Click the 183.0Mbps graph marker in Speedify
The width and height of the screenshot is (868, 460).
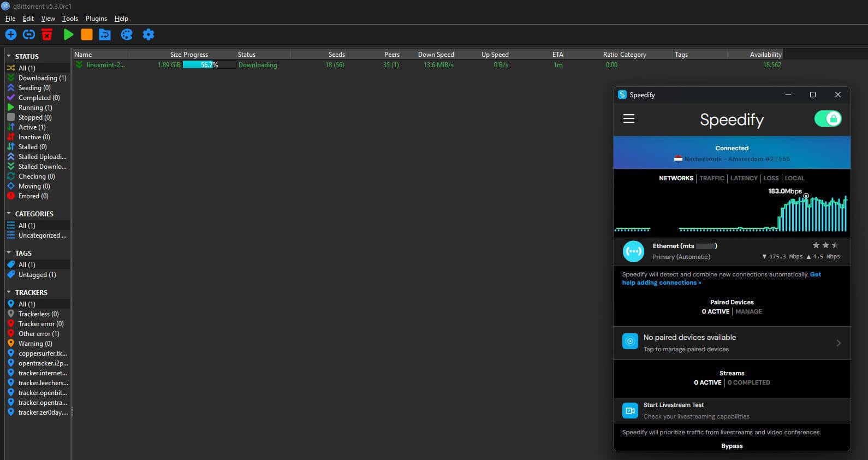coord(806,196)
